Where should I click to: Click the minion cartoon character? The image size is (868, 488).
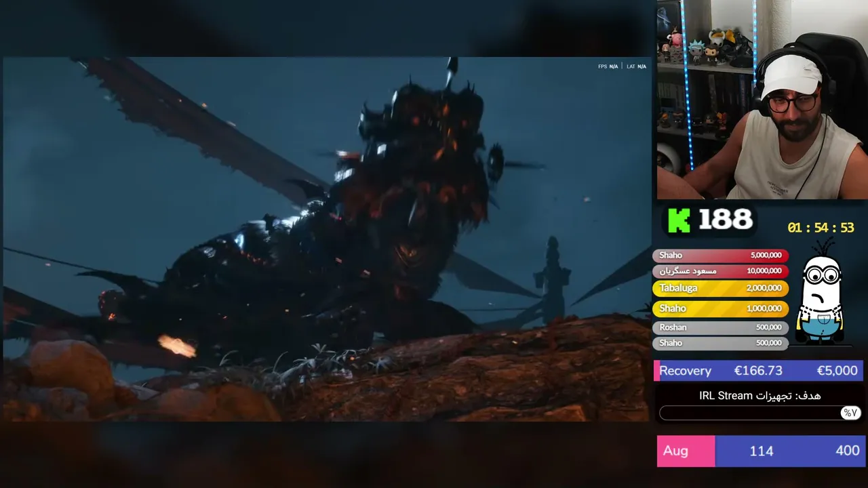click(822, 292)
